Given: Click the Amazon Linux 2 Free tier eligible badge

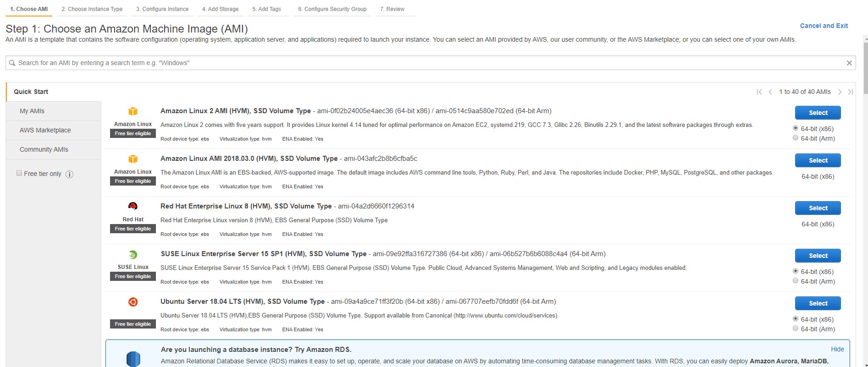Looking at the screenshot, I should tap(133, 133).
